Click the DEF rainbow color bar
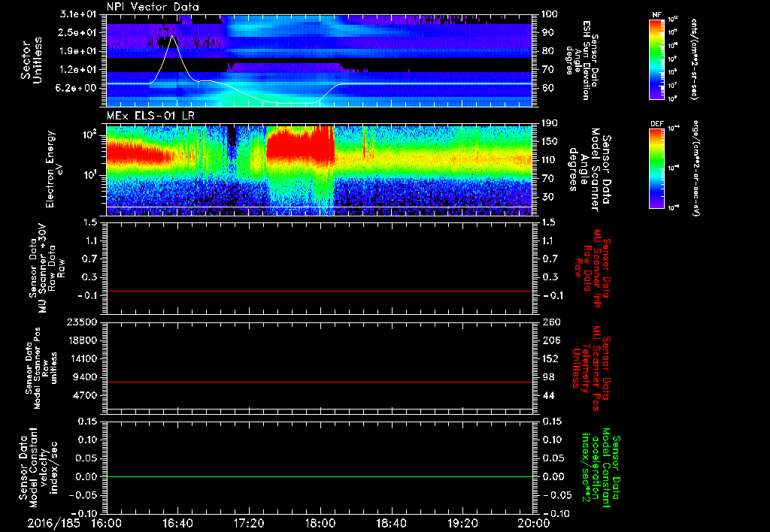The height and width of the screenshot is (532, 770). [x=657, y=168]
